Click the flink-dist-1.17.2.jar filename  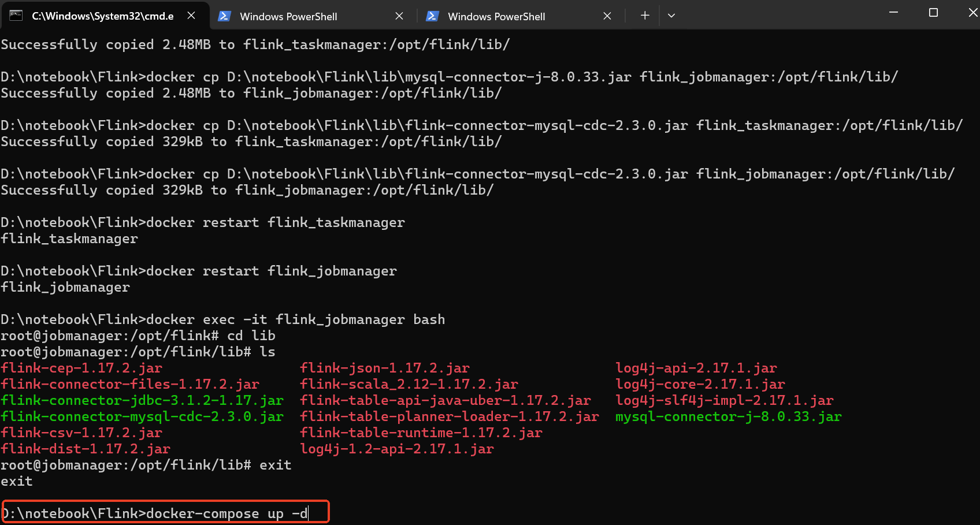coord(86,449)
